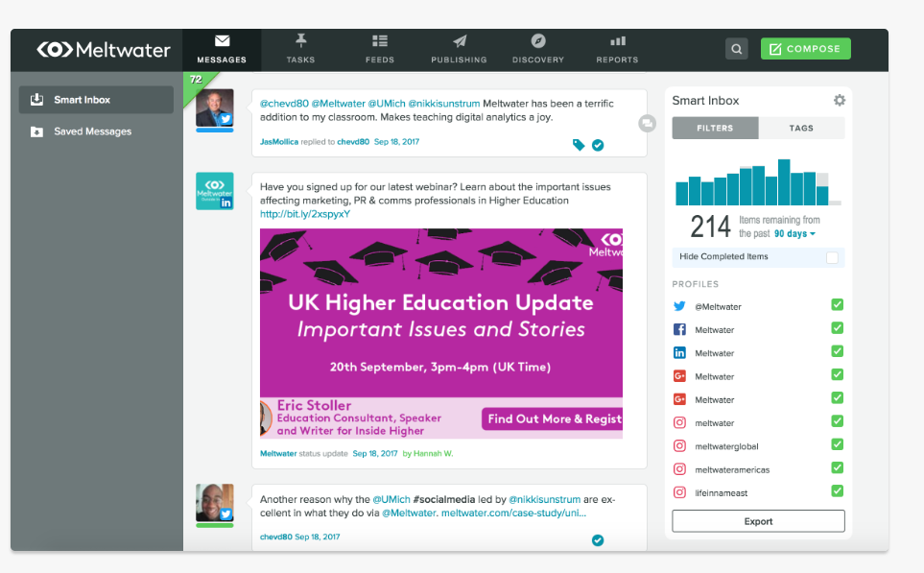Uncheck the @Meltwater Twitter profile
The width and height of the screenshot is (924, 573).
(837, 305)
